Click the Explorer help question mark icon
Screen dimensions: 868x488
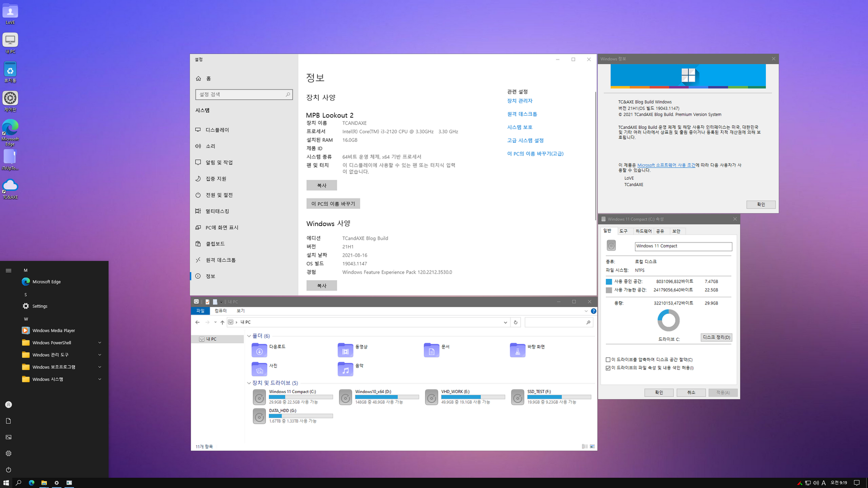click(593, 311)
